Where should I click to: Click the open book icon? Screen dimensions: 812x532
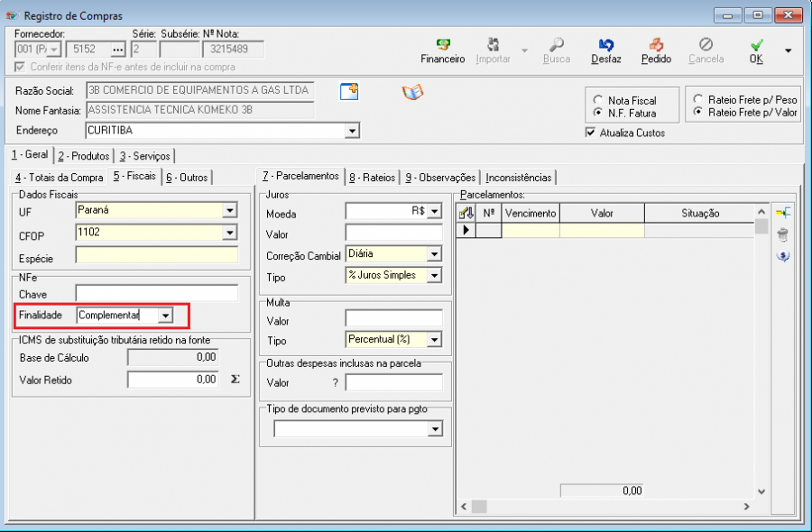pyautogui.click(x=412, y=92)
